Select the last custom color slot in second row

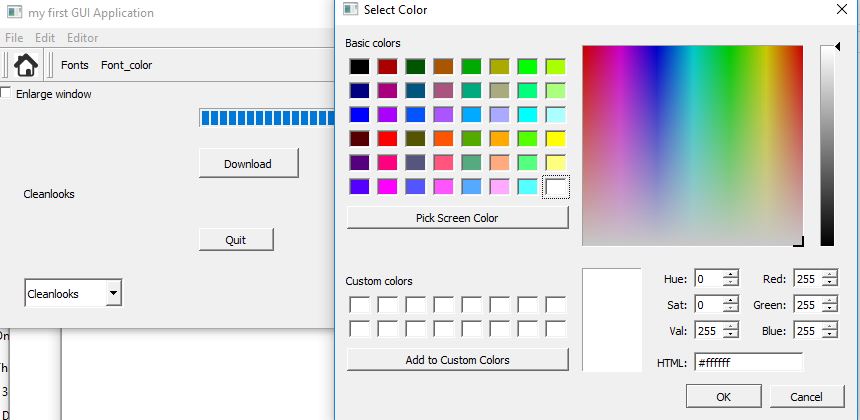(x=556, y=328)
